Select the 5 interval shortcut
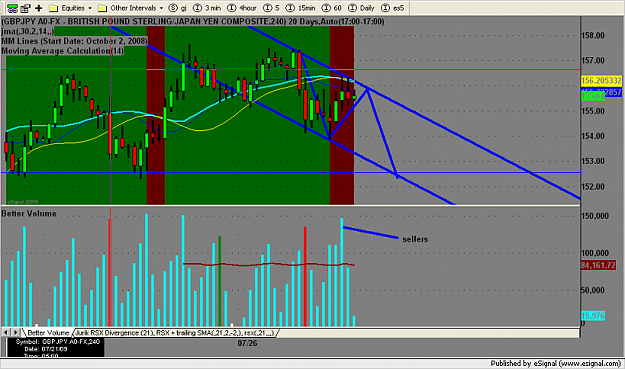This screenshot has width=625, height=369. coord(272,8)
